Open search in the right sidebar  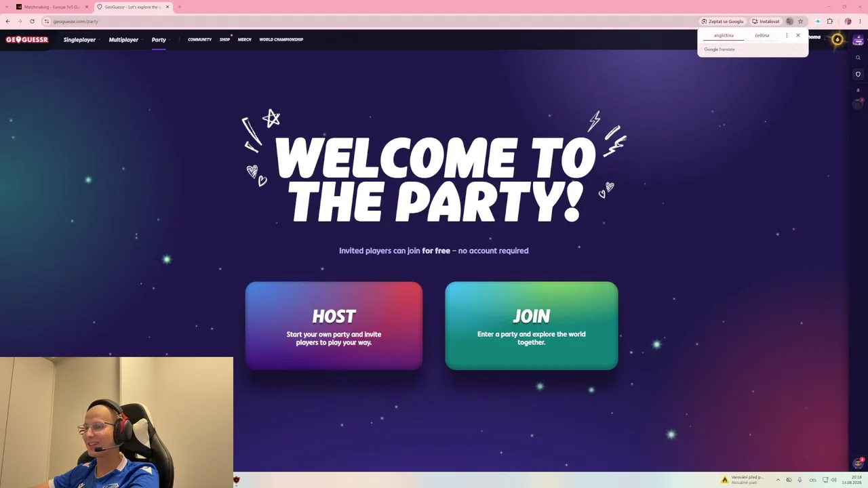click(x=858, y=58)
